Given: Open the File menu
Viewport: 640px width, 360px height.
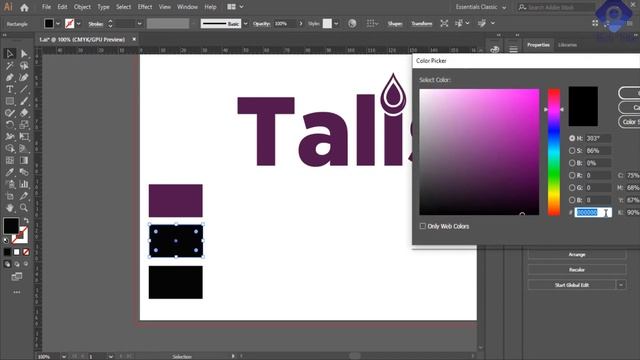Looking at the screenshot, I should pyautogui.click(x=47, y=7).
